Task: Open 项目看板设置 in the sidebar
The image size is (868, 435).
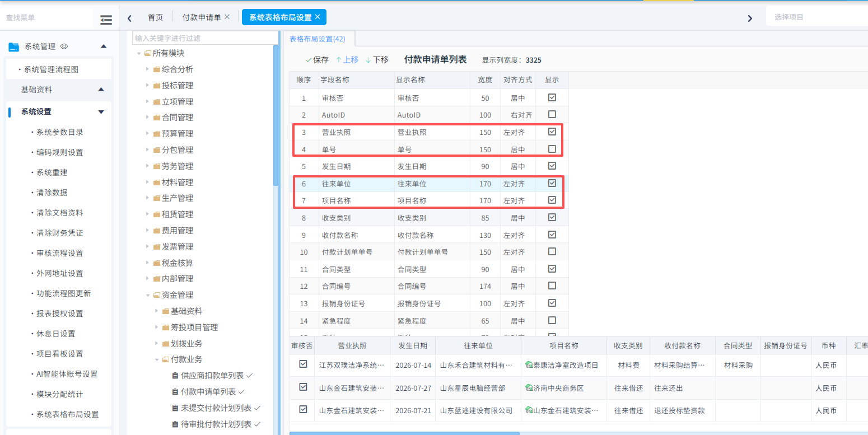Action: pos(60,354)
